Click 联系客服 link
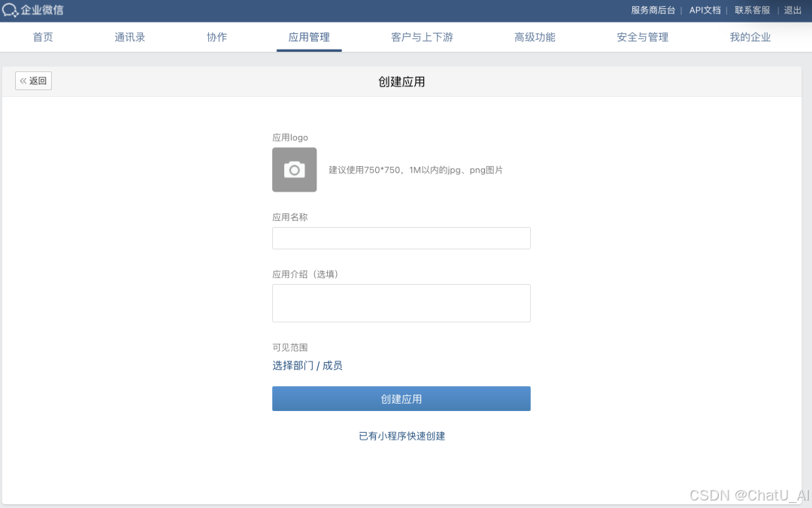This screenshot has width=812, height=508. coord(752,11)
